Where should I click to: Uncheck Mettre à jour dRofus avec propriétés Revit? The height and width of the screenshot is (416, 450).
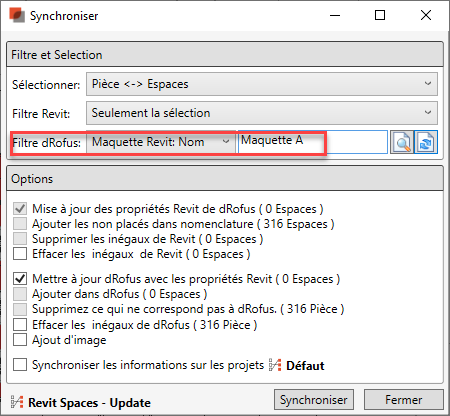(20, 278)
